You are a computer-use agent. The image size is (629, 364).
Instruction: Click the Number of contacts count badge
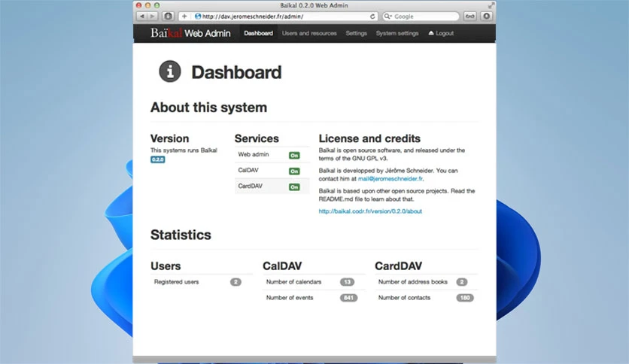tap(465, 298)
